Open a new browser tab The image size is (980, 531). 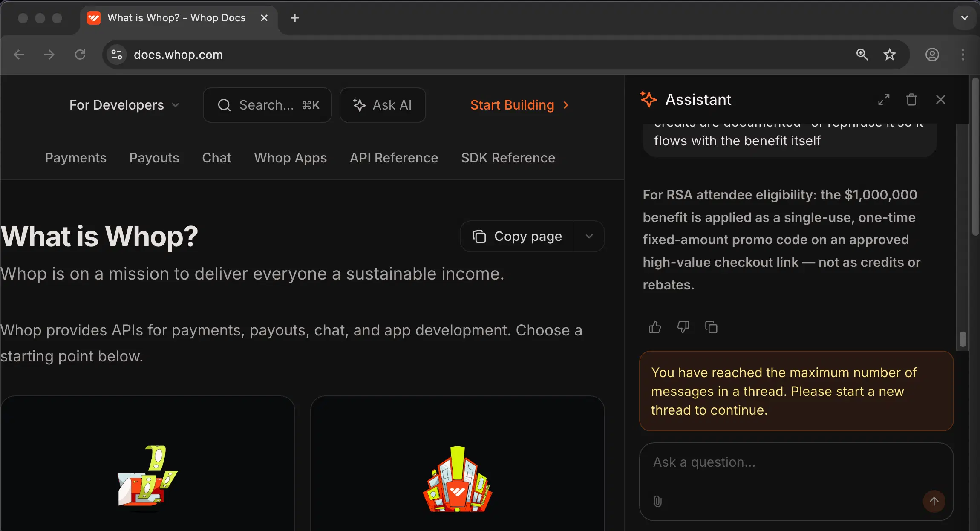[x=294, y=18]
